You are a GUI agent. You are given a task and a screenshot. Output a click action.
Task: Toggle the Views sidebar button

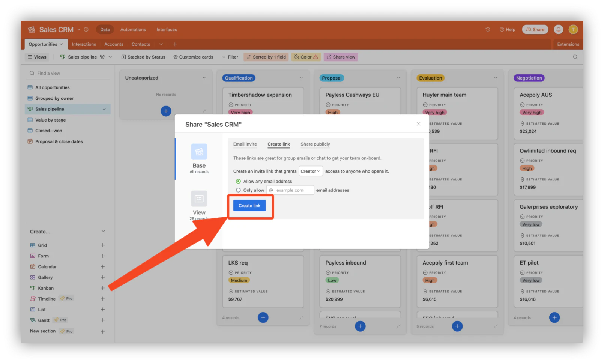click(37, 57)
